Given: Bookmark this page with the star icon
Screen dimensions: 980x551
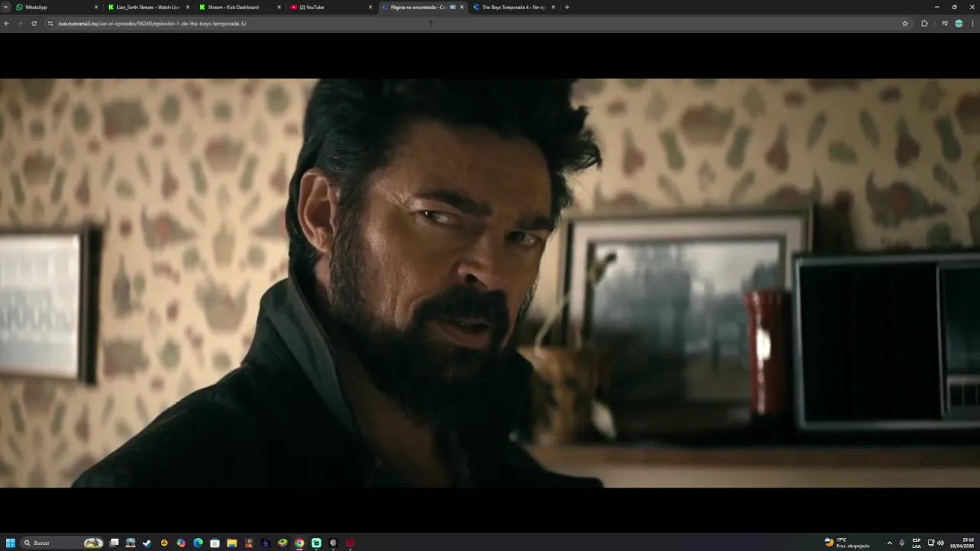Looking at the screenshot, I should click(x=905, y=24).
